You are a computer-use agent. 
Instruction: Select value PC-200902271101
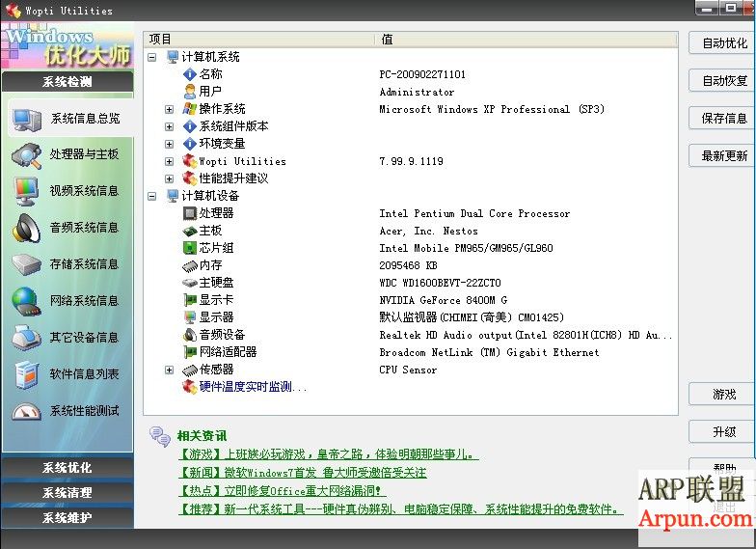422,74
